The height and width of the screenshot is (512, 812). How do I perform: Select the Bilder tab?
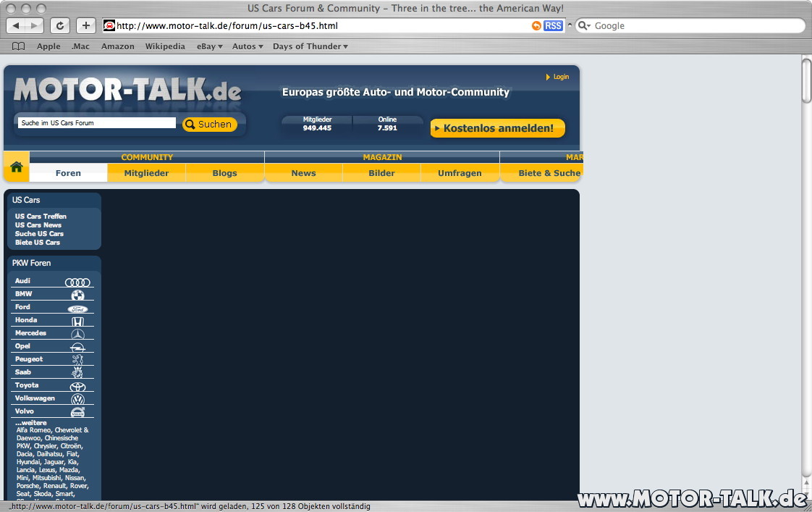point(381,173)
